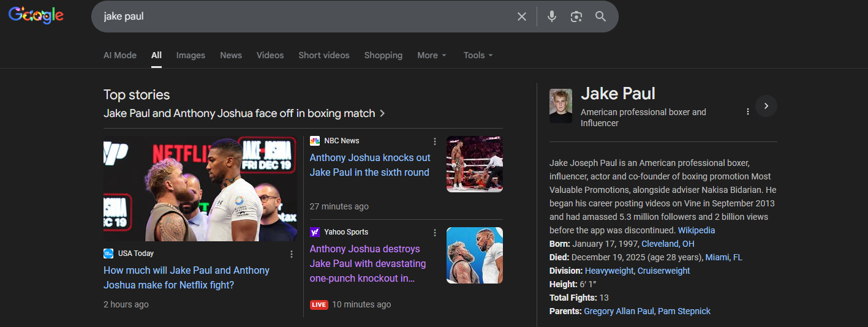Open Pam Stepnick parent link
This screenshot has width=868, height=327.
tap(684, 311)
